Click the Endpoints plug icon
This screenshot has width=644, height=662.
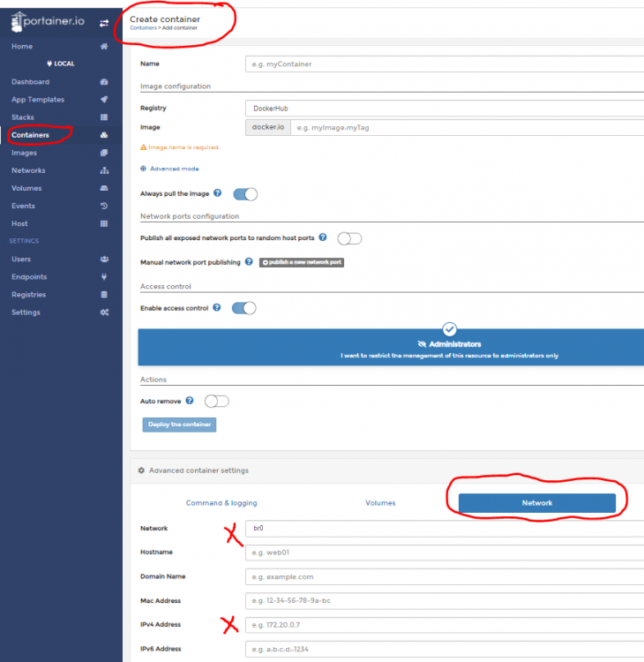[x=104, y=277]
